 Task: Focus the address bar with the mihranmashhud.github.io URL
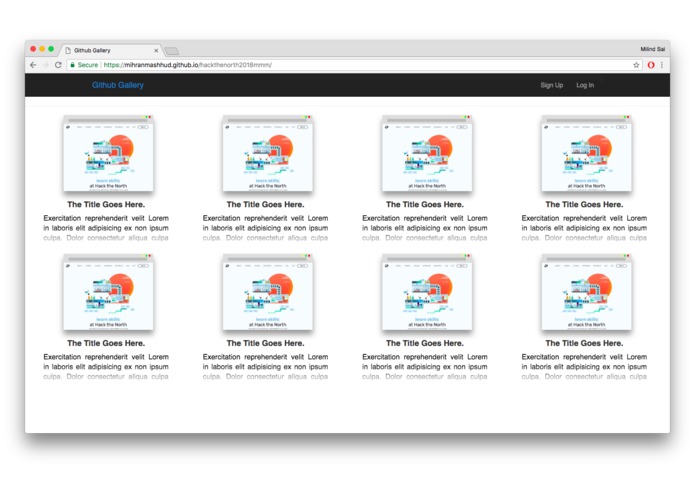tap(355, 65)
